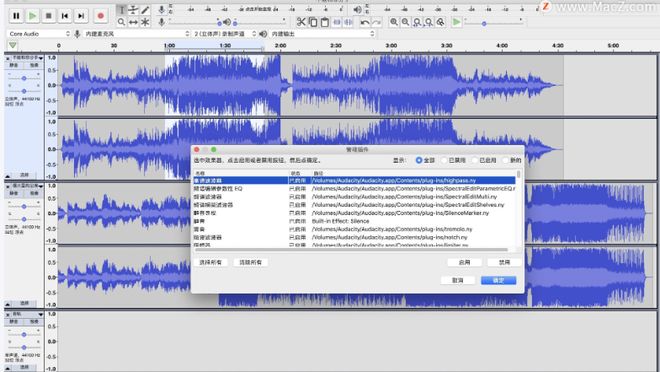Screen dimensions: 660x372
Task: Click Play-at-Speed green arrow
Action: click(x=456, y=22)
